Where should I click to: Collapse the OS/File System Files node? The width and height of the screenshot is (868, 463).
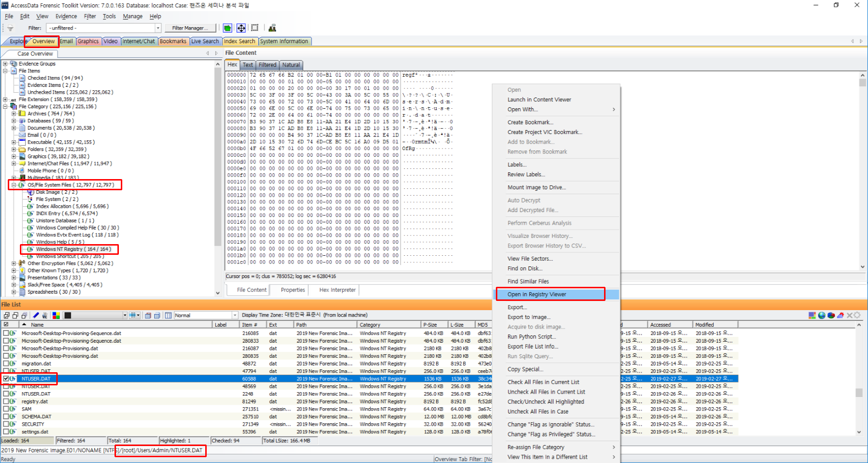[x=14, y=185]
